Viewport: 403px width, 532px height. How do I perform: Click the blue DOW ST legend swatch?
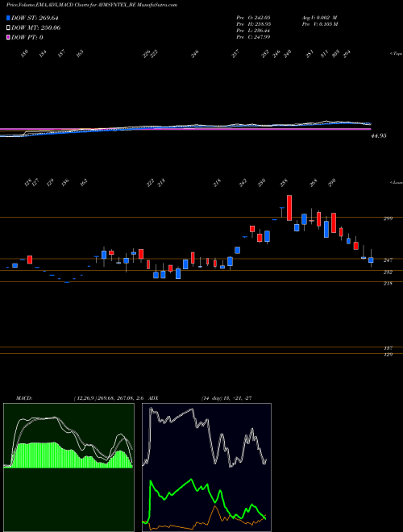[x=9, y=19]
